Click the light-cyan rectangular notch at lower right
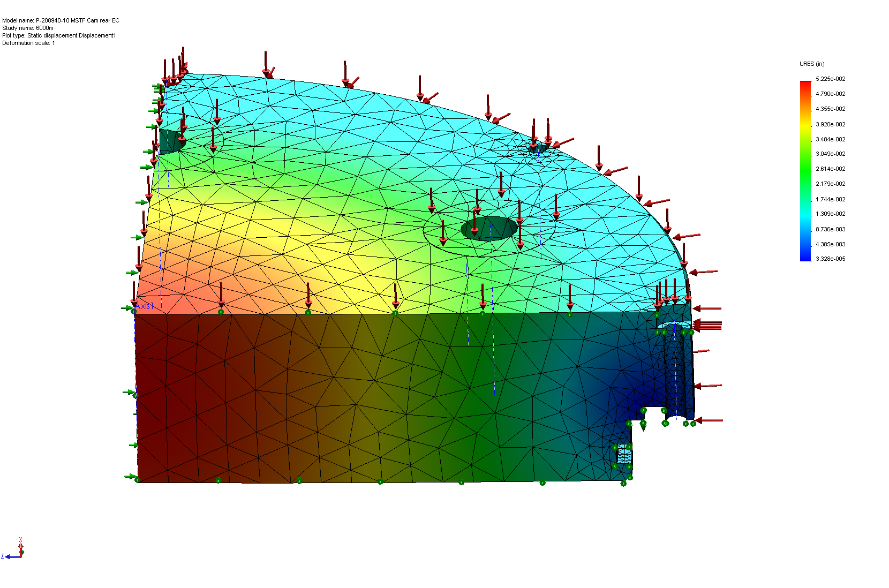The image size is (889, 588). click(624, 454)
